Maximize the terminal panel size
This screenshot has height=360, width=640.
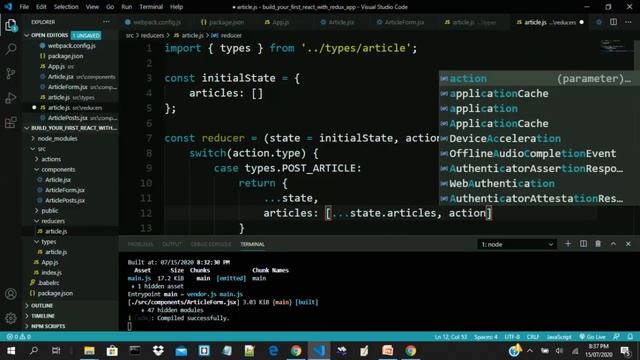tap(613, 244)
